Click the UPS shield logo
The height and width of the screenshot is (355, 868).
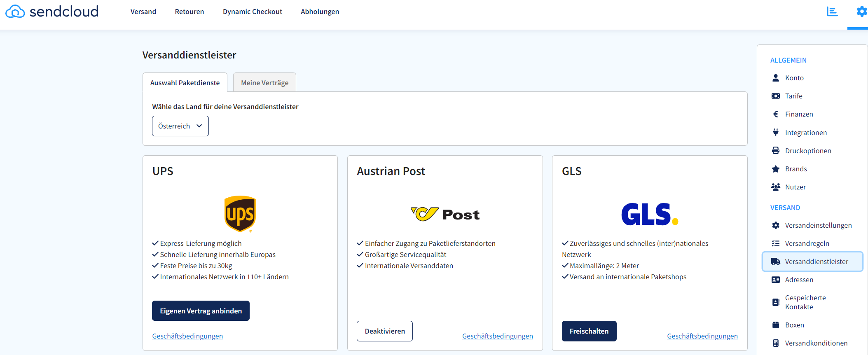pos(240,214)
